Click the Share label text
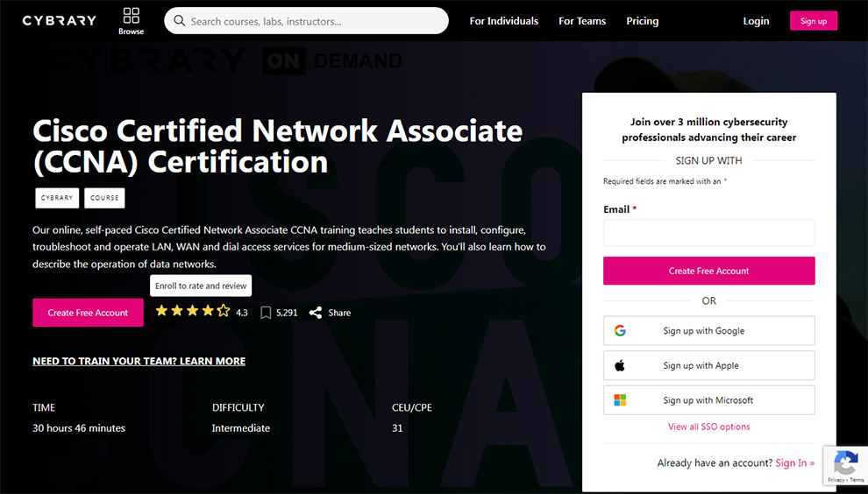868x494 pixels. [339, 313]
